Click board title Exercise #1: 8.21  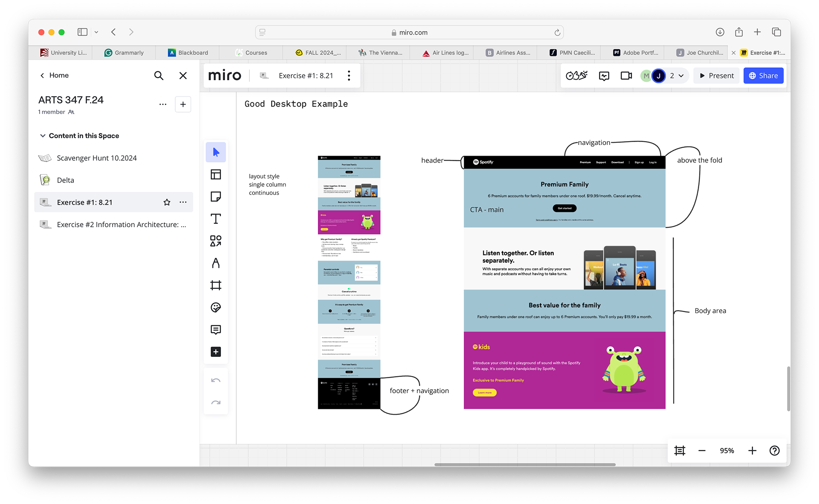tap(306, 75)
